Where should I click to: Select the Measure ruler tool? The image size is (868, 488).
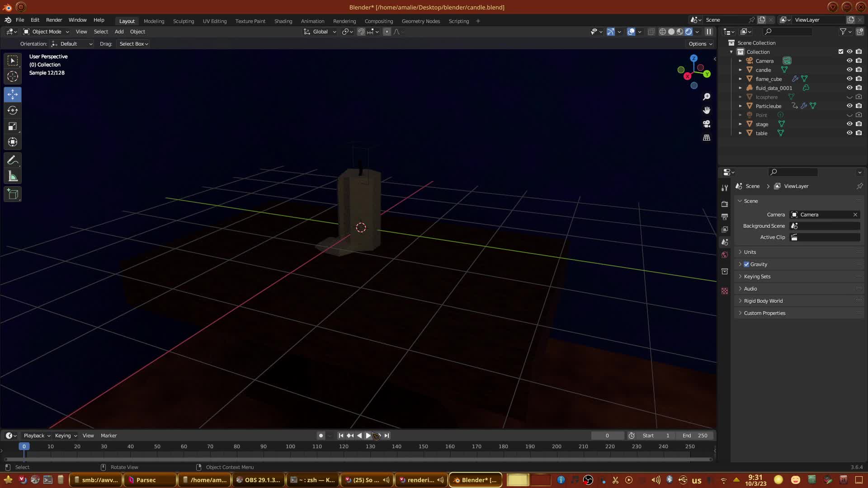coord(13,177)
